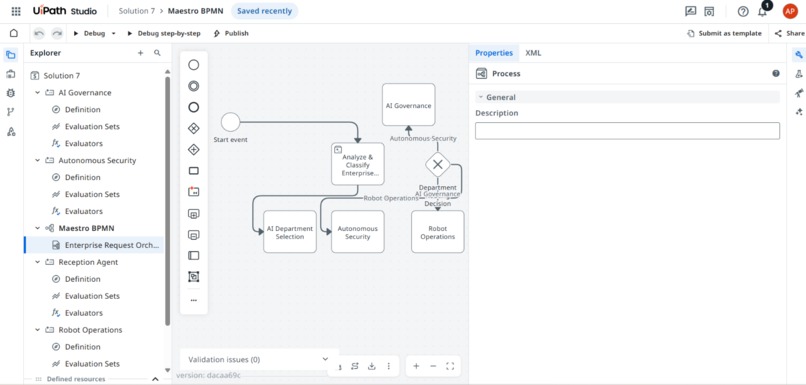Select the AI Department Selection task node
The width and height of the screenshot is (806, 385).
290,232
